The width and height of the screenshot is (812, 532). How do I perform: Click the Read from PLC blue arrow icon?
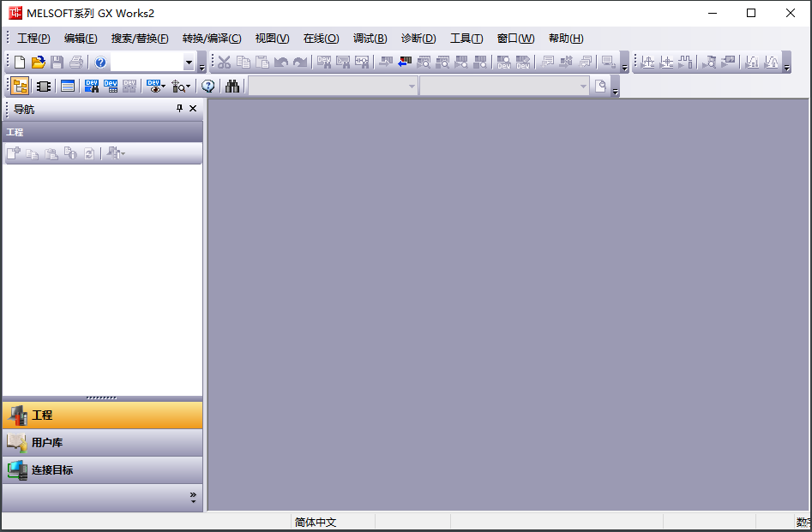click(x=405, y=63)
